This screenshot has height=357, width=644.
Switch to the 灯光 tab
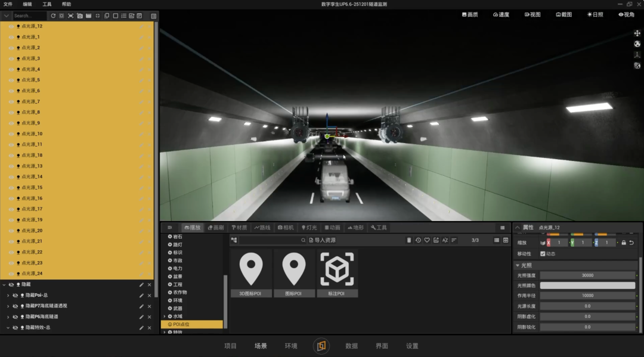click(309, 227)
